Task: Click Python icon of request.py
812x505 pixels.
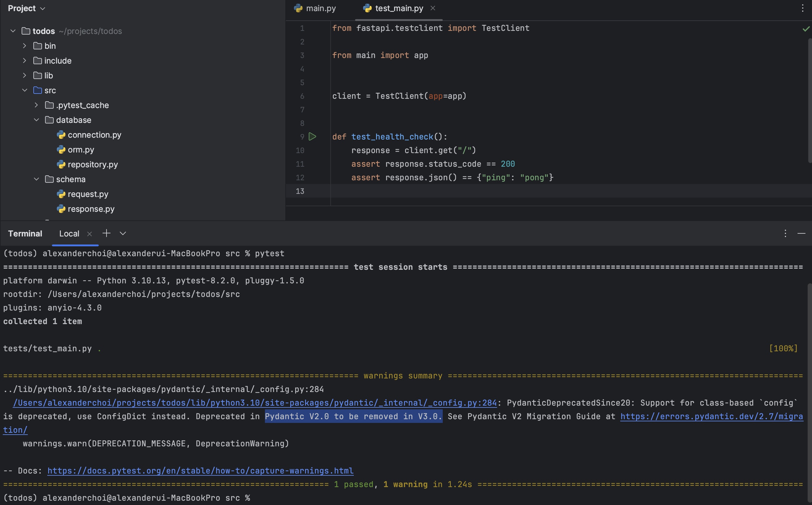Action: [x=61, y=194]
